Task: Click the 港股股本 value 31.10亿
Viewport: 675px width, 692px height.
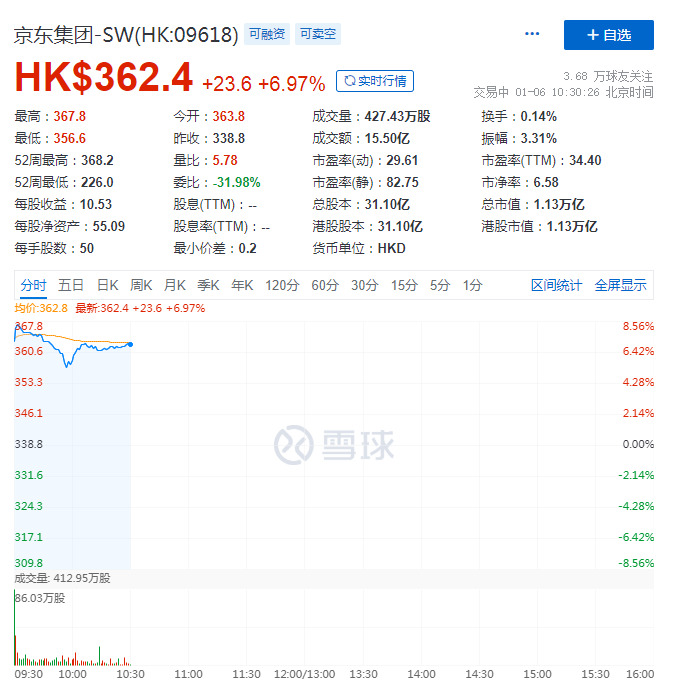Action: [400, 226]
